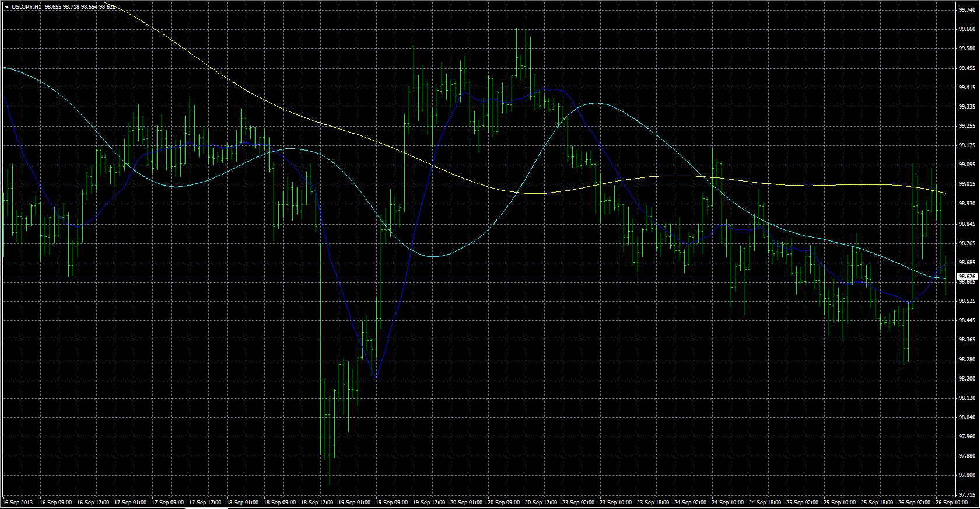Click the 99.580 price scale label
980x509 pixels.
click(967, 48)
